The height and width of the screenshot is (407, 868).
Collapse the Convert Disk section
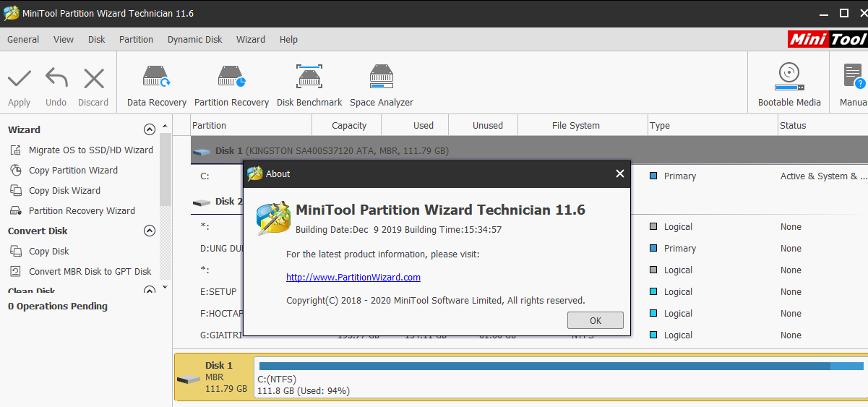[150, 231]
